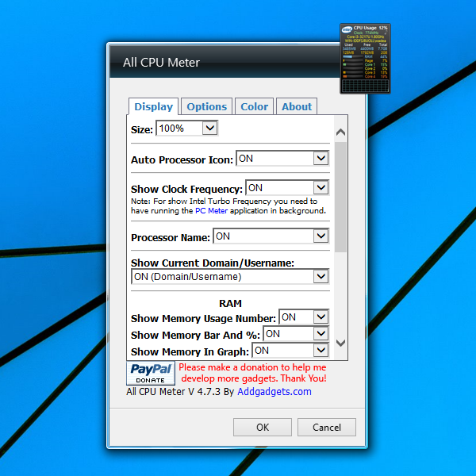Screen dimensions: 476x476
Task: Open the Size dropdown set to 100%
Action: pyautogui.click(x=187, y=128)
